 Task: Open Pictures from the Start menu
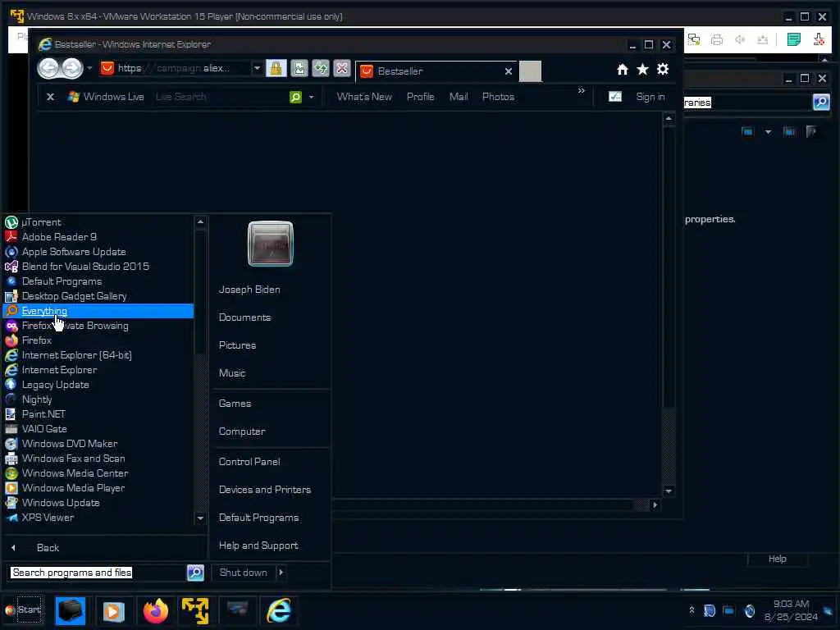tap(237, 345)
